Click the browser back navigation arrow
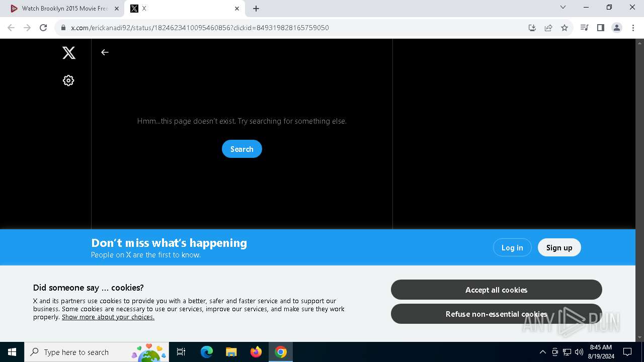This screenshot has width=644, height=362. coord(11,28)
